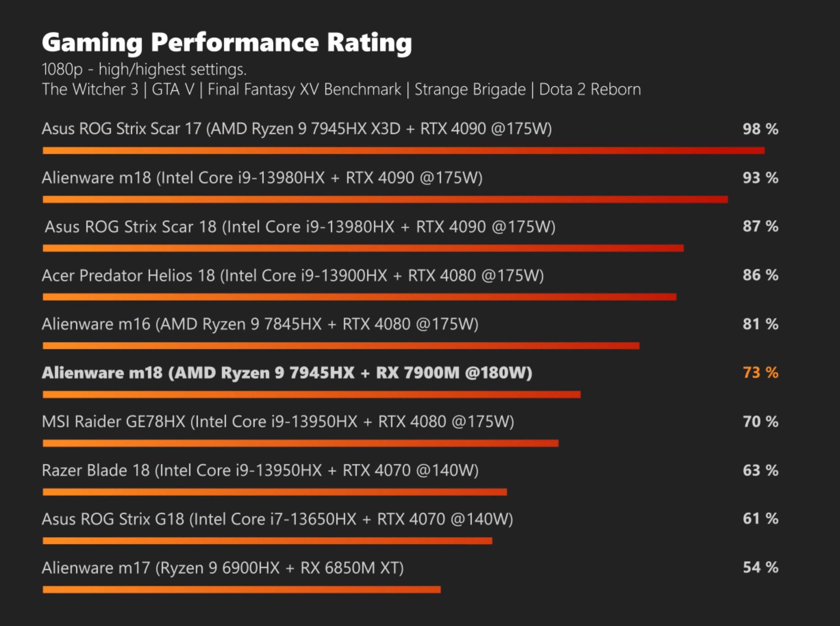This screenshot has width=840, height=626.
Task: Click the Acer Predator Helios 18 label
Action: [x=293, y=276]
